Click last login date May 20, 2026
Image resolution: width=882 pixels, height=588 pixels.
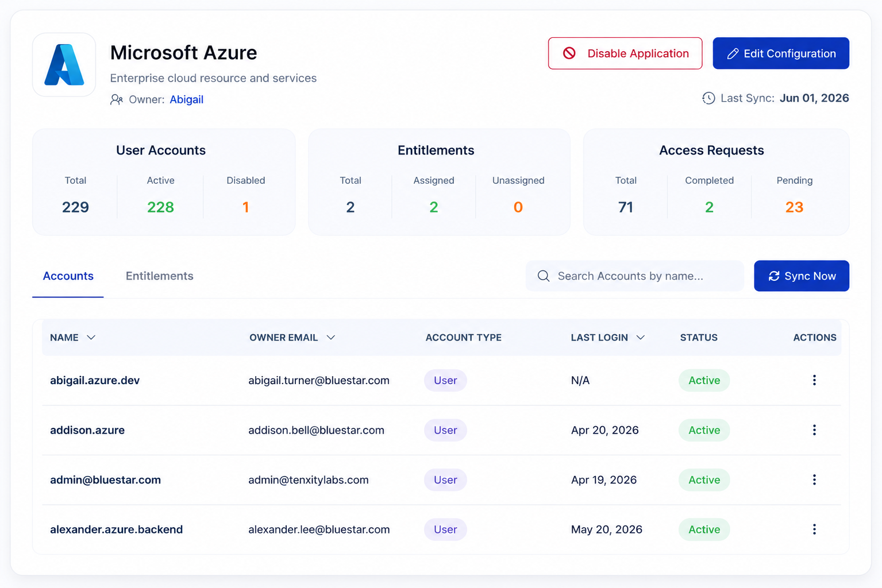coord(607,529)
